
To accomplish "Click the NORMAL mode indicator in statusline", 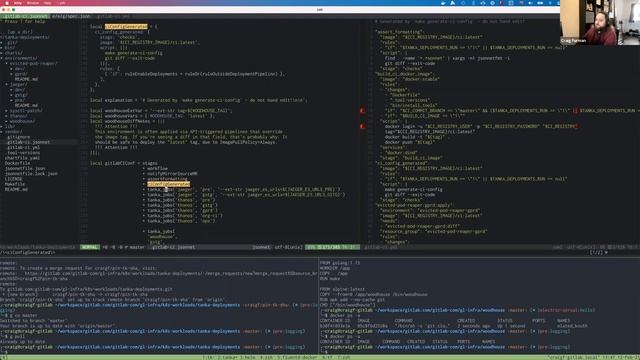I will pyautogui.click(x=90, y=247).
